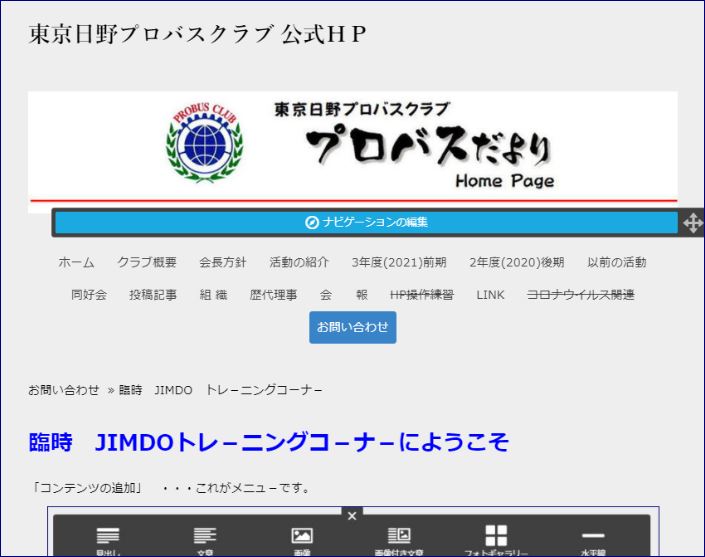Open the ナビゲーションの編集 bar
Viewport: 705px width, 557px height.
(x=366, y=223)
